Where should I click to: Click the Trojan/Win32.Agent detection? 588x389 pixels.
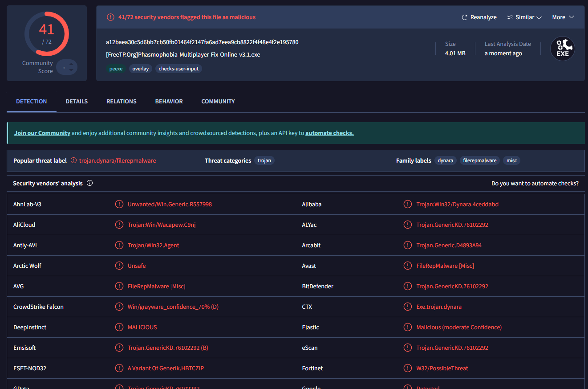[x=154, y=245]
